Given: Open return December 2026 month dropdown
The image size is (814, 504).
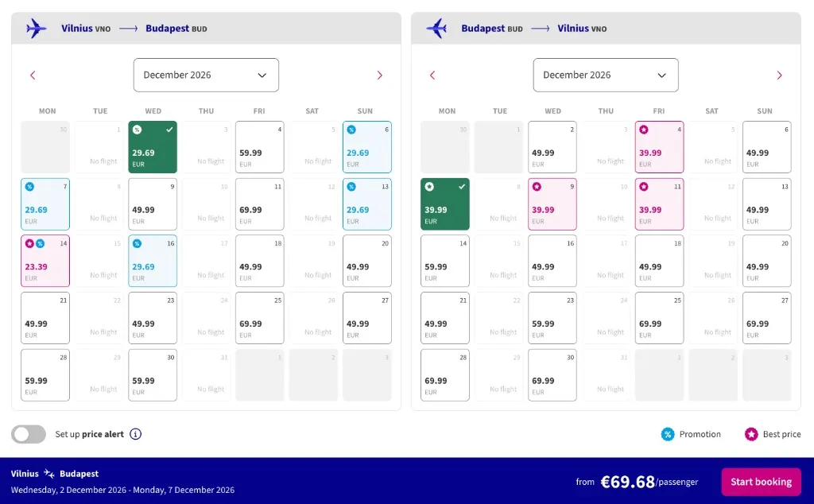Looking at the screenshot, I should pyautogui.click(x=606, y=76).
